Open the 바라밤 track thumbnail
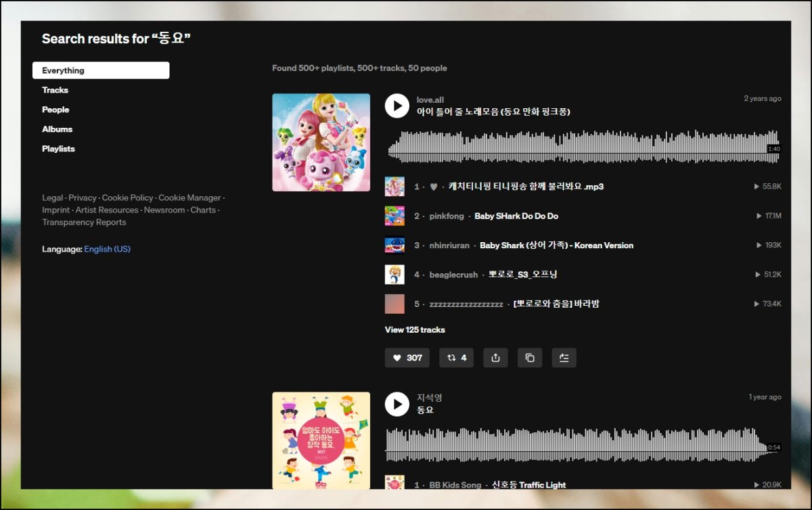812x510 pixels. (394, 304)
